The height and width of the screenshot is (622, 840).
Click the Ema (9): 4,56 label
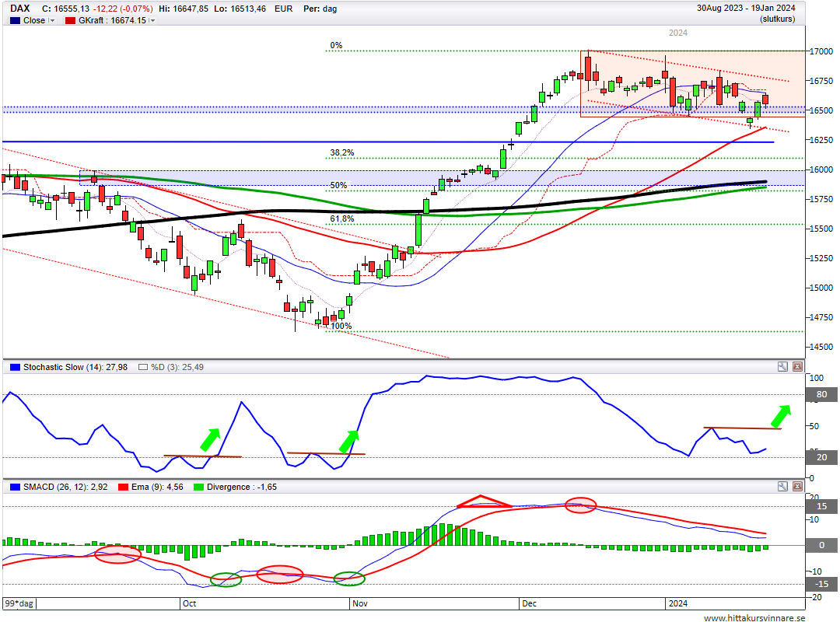[157, 487]
